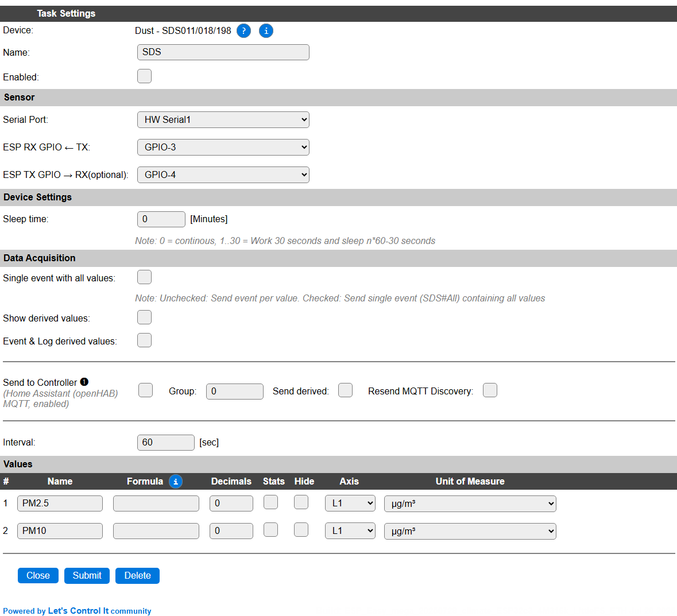Click the note about SDS#All single event
677x616 pixels.
[340, 299]
